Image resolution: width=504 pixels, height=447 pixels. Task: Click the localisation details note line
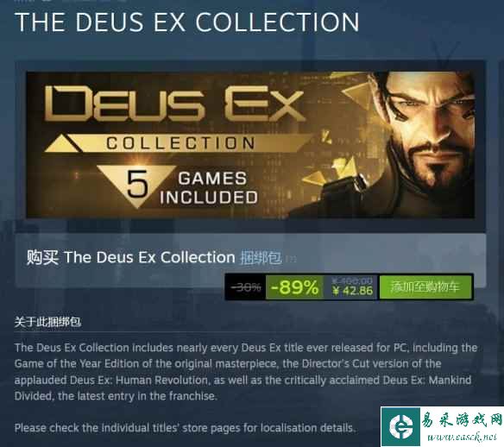coord(186,428)
